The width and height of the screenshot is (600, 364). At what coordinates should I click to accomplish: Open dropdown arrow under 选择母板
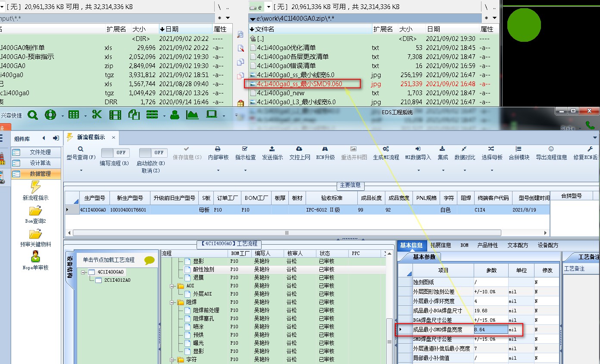coord(492,171)
